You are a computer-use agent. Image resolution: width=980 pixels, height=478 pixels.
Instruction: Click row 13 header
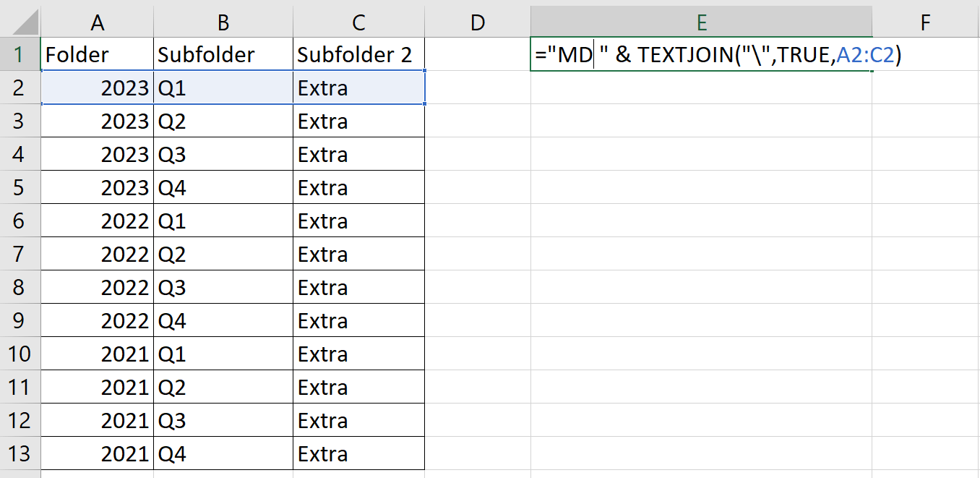click(20, 453)
